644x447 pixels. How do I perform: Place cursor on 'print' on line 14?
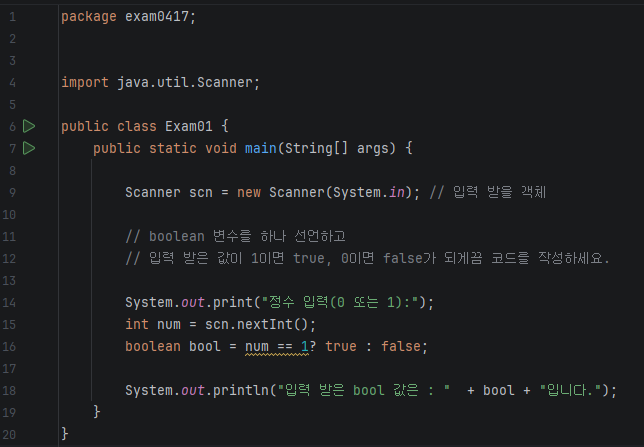tap(233, 302)
